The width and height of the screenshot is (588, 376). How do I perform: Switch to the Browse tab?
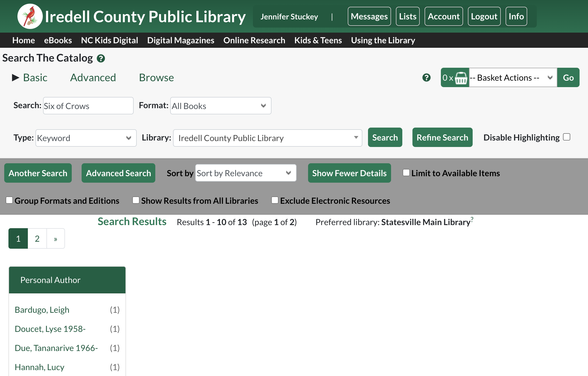(156, 78)
